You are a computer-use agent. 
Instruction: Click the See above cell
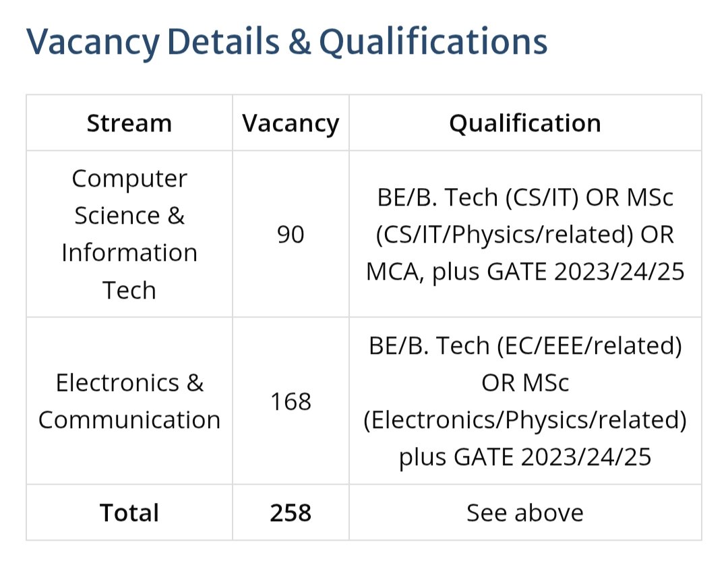click(x=525, y=513)
